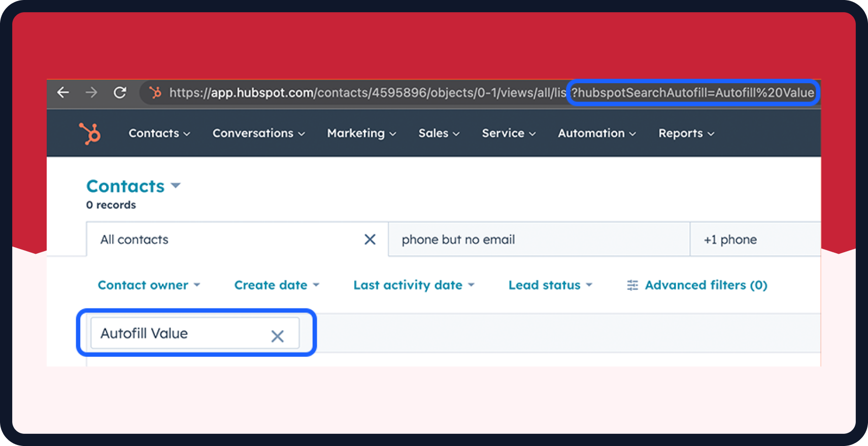Click the browser forward arrow
The width and height of the screenshot is (868, 446).
click(91, 92)
